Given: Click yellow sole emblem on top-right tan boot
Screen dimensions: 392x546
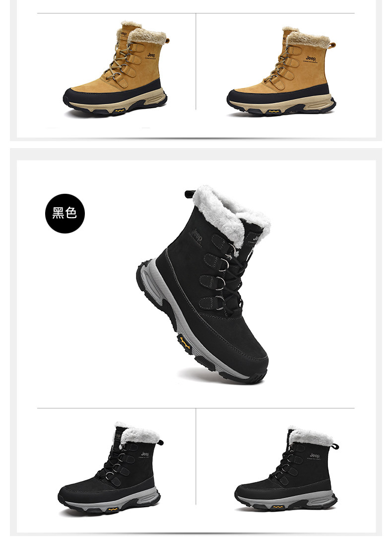Looking at the screenshot, I should pos(274,112).
